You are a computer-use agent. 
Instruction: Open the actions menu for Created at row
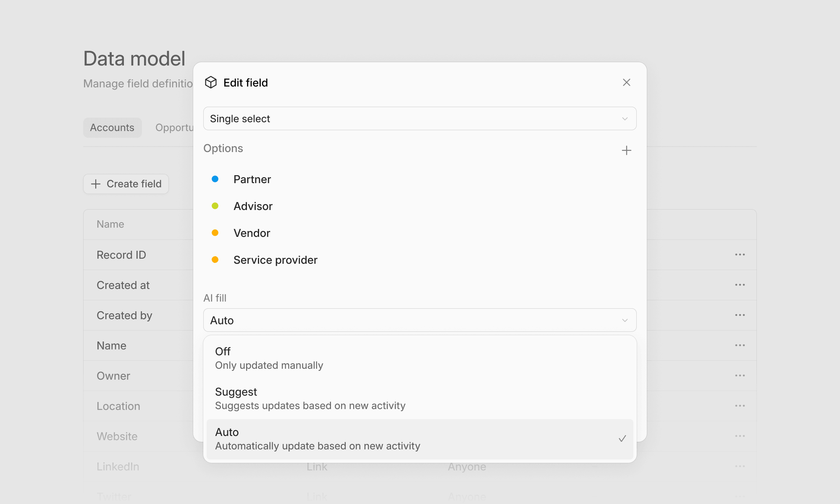(740, 285)
